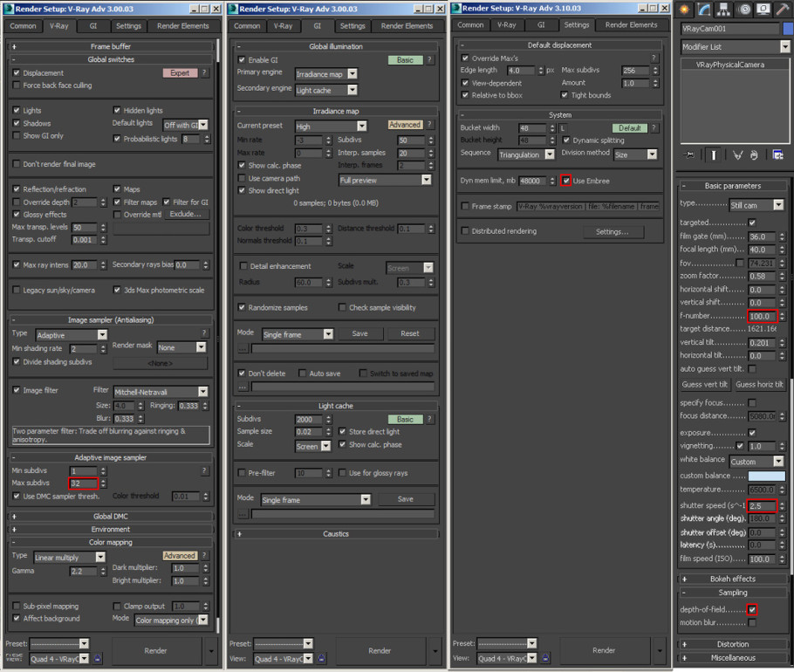Click lock view icon in Global switches window
The height and width of the screenshot is (672, 794).
tap(98, 658)
